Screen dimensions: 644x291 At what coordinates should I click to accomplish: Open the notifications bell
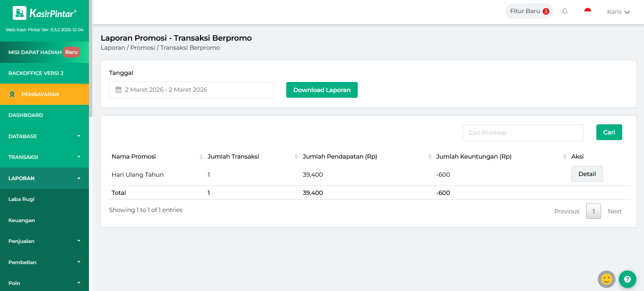[x=565, y=11]
